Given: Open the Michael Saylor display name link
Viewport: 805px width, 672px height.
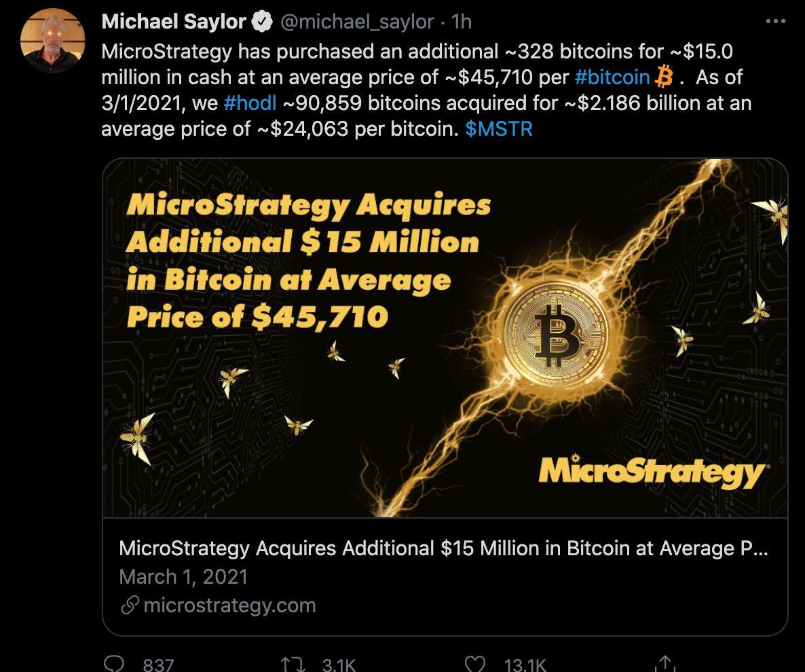Looking at the screenshot, I should (x=173, y=22).
